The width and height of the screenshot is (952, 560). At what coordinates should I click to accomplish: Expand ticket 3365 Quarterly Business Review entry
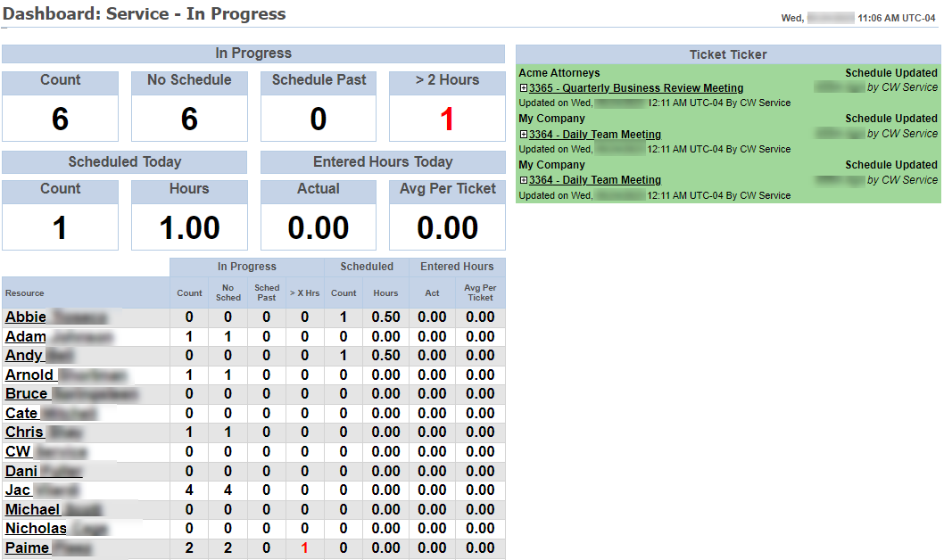click(523, 89)
